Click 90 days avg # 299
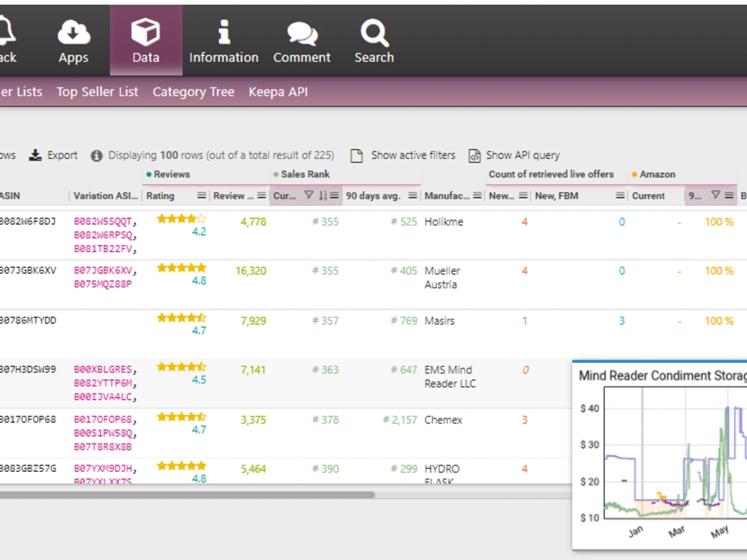This screenshot has width=747, height=560. click(403, 469)
